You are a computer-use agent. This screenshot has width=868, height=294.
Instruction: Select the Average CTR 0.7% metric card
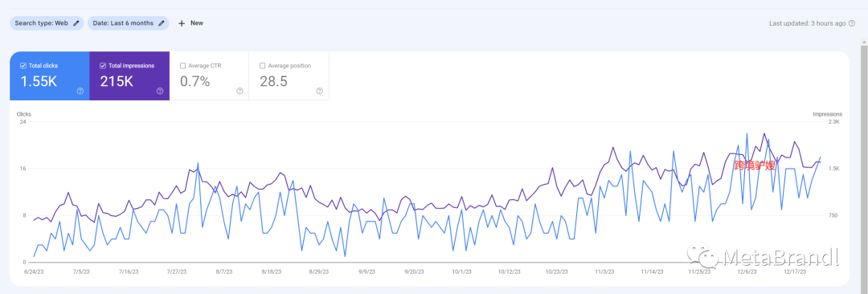point(209,76)
